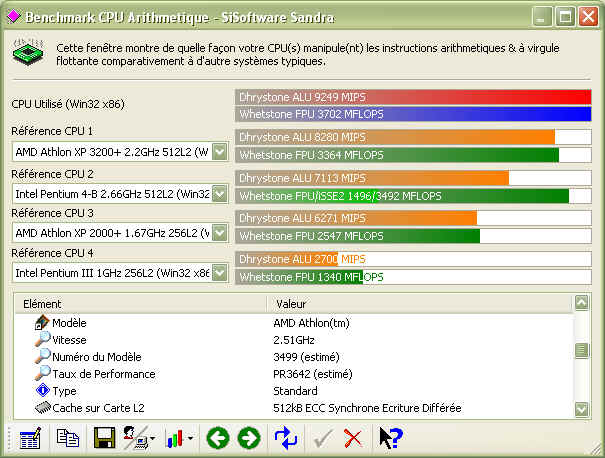The height and width of the screenshot is (458, 605).
Task: Click the value Standard
Action: pyautogui.click(x=295, y=391)
